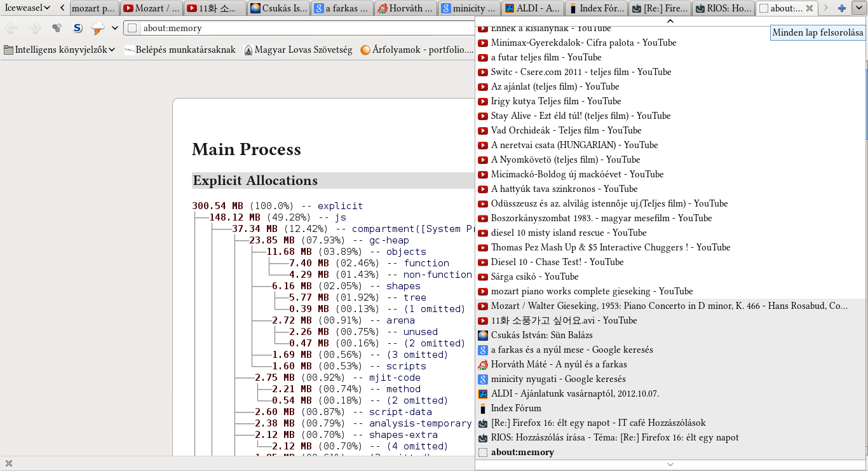This screenshot has width=868, height=471.
Task: Select 'A neretvai csata (HUNGARIAN)' entry
Action: click(x=670, y=145)
